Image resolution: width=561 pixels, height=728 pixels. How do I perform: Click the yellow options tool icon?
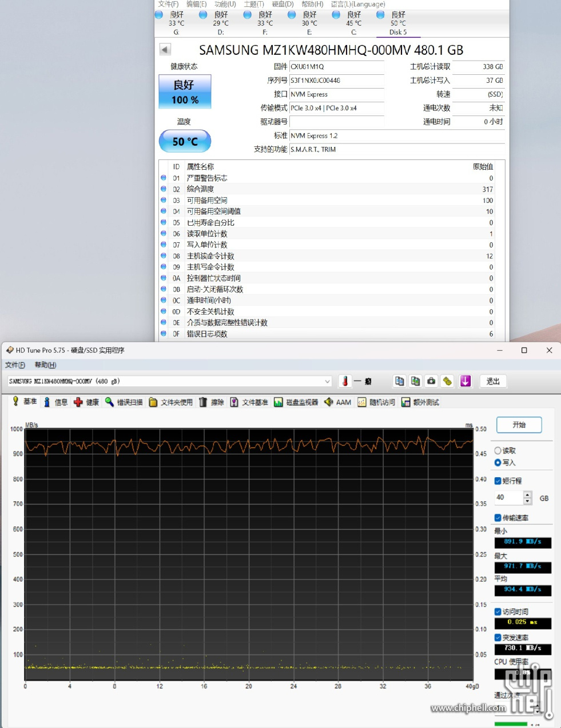pyautogui.click(x=448, y=381)
